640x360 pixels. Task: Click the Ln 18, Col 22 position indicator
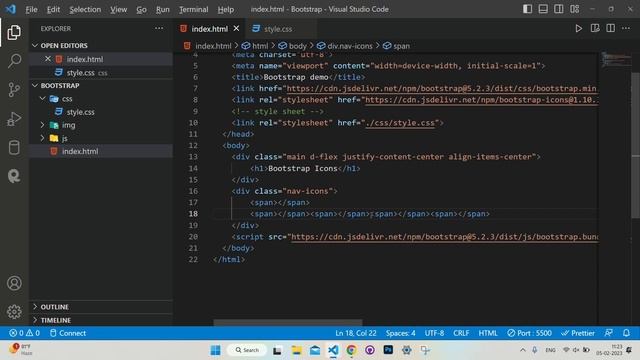(x=356, y=333)
